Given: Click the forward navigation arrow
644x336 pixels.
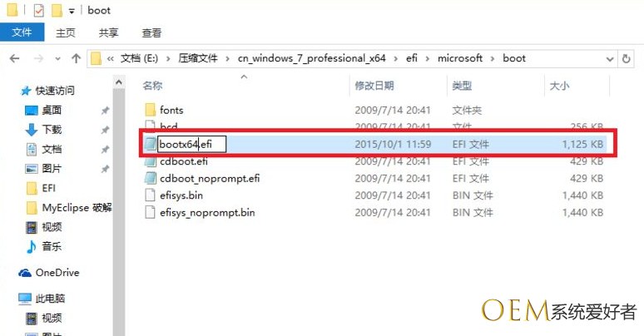Looking at the screenshot, I should pos(37,59).
